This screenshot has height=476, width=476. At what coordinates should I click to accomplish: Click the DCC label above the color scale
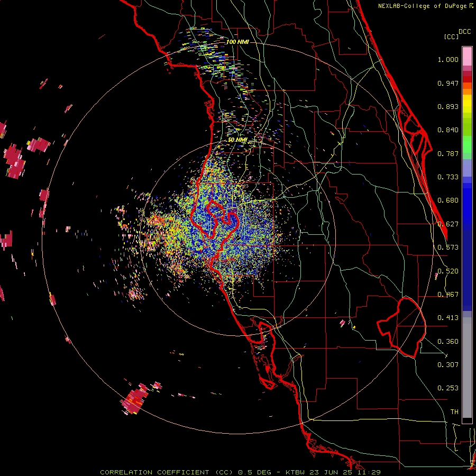465,32
